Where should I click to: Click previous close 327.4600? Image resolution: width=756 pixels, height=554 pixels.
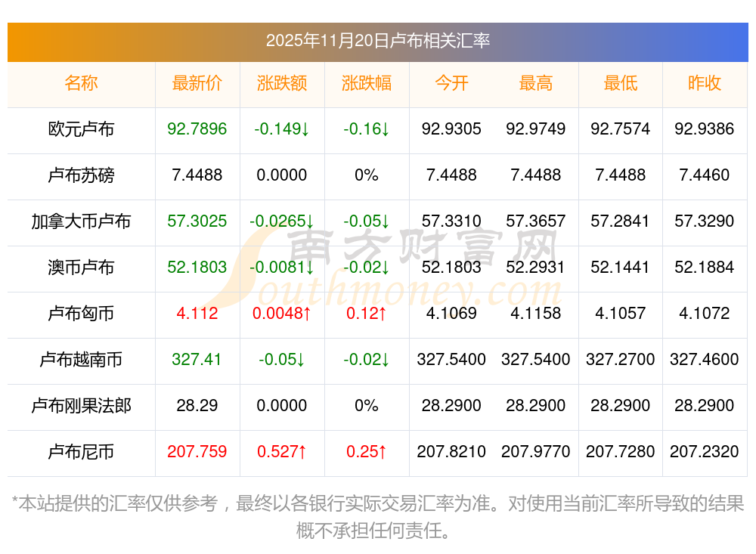click(x=705, y=359)
